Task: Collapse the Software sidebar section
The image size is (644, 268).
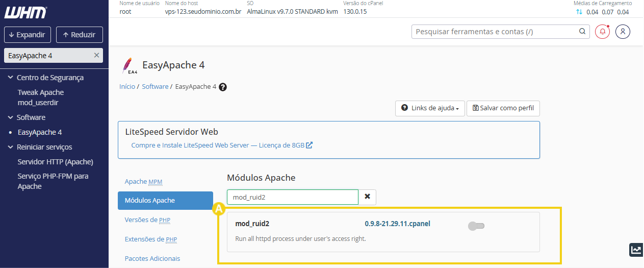Action: pyautogui.click(x=10, y=117)
